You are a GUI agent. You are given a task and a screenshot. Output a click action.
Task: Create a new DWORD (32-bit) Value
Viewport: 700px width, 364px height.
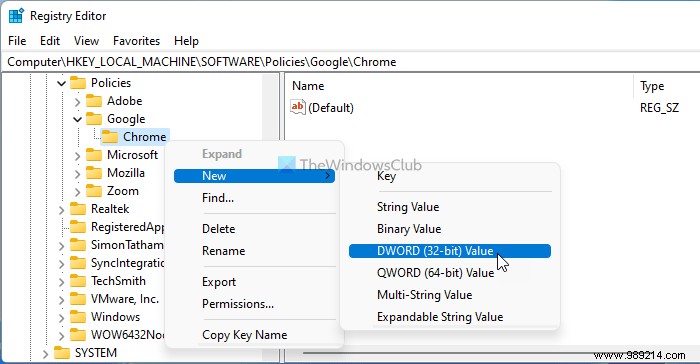pyautogui.click(x=450, y=251)
